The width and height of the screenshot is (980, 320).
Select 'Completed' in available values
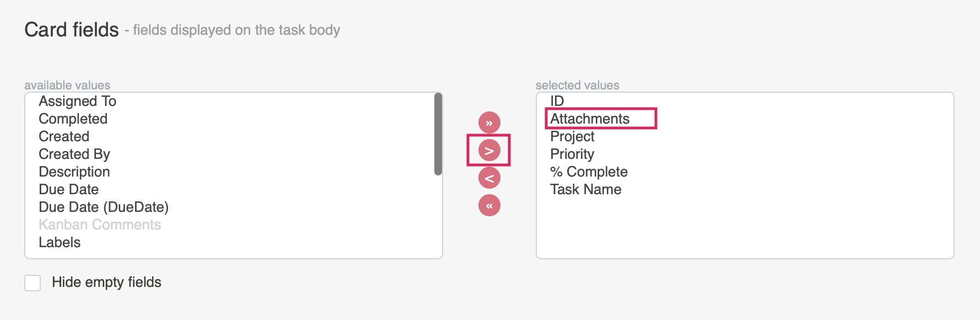(x=73, y=119)
